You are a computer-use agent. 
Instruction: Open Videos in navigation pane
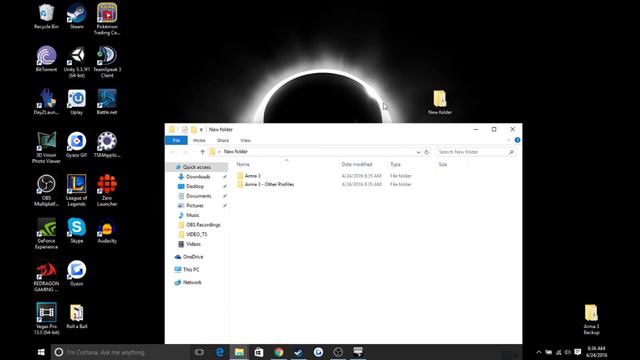(x=193, y=244)
